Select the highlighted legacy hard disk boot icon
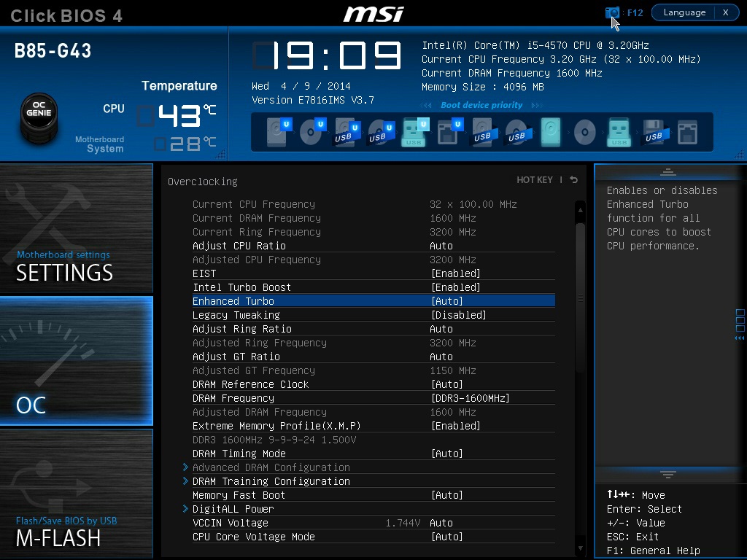 coord(551,132)
